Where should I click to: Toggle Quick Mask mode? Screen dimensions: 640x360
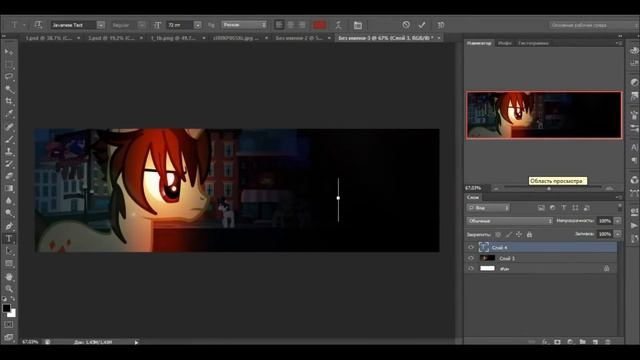pyautogui.click(x=9, y=324)
